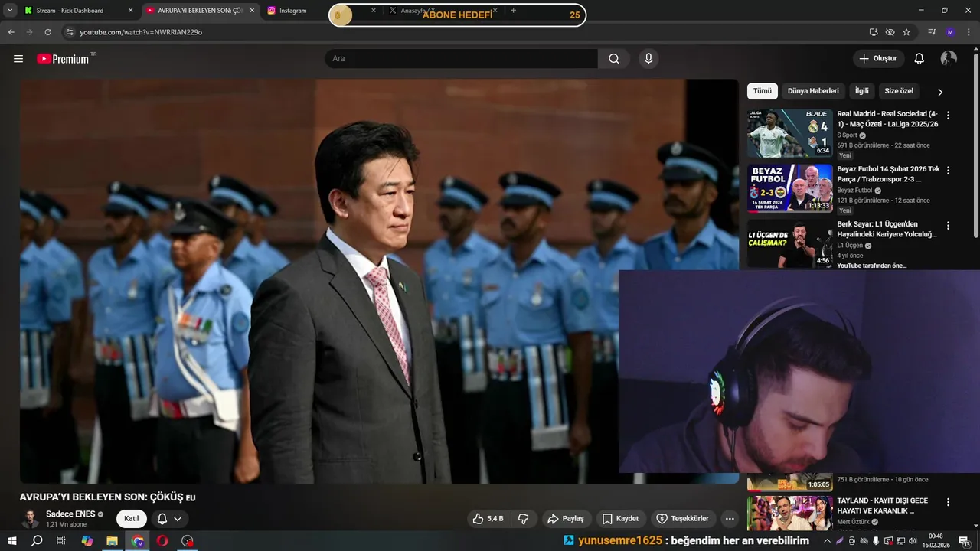Open options for TAYLAND video
Viewport: 980px width, 551px height.
pyautogui.click(x=948, y=503)
